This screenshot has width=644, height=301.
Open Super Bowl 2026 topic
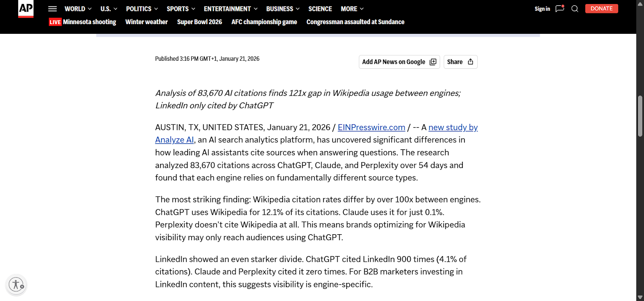click(x=200, y=22)
